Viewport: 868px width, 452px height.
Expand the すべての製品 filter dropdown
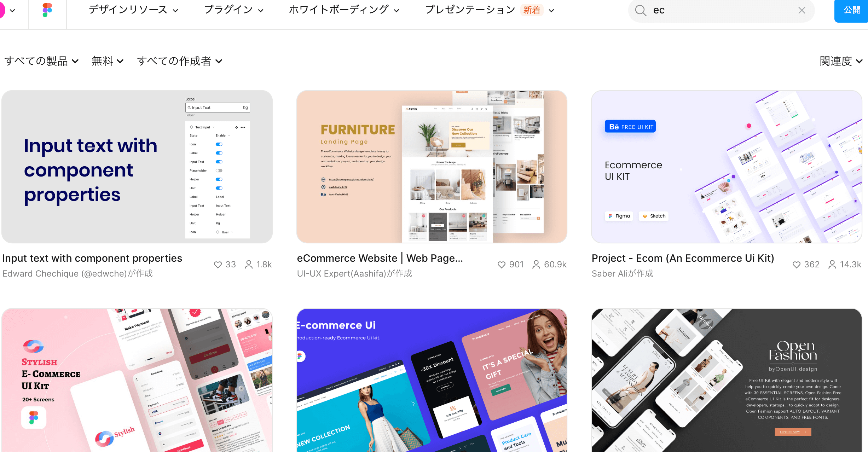tap(42, 61)
